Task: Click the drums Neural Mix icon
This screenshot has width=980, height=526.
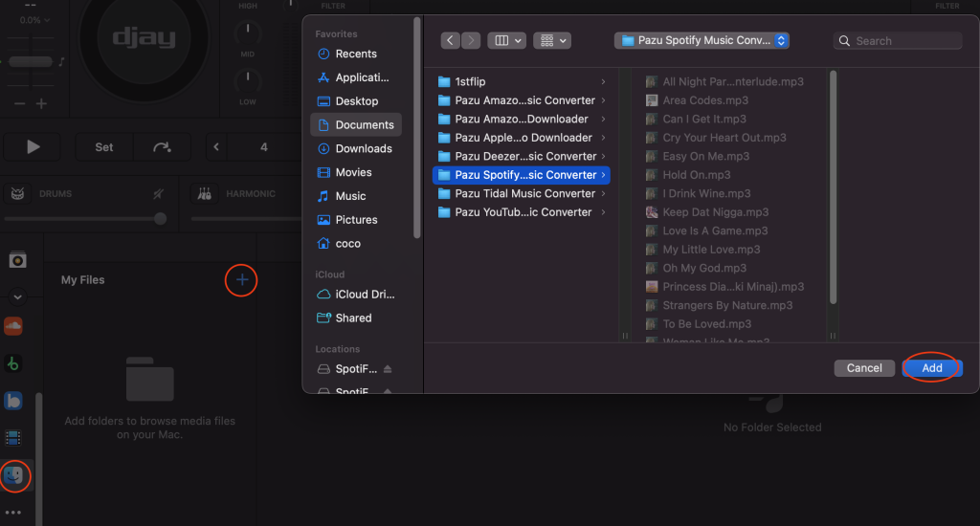Action: point(15,194)
